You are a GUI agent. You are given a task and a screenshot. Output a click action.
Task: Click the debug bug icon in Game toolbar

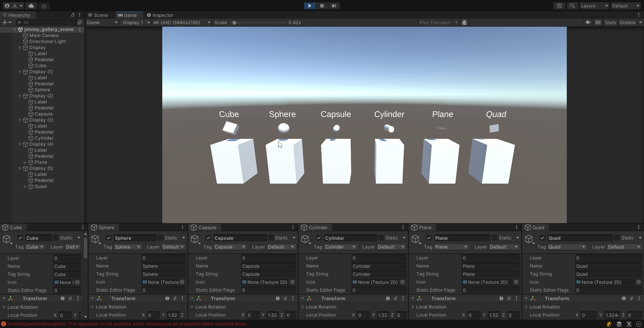pos(464,22)
